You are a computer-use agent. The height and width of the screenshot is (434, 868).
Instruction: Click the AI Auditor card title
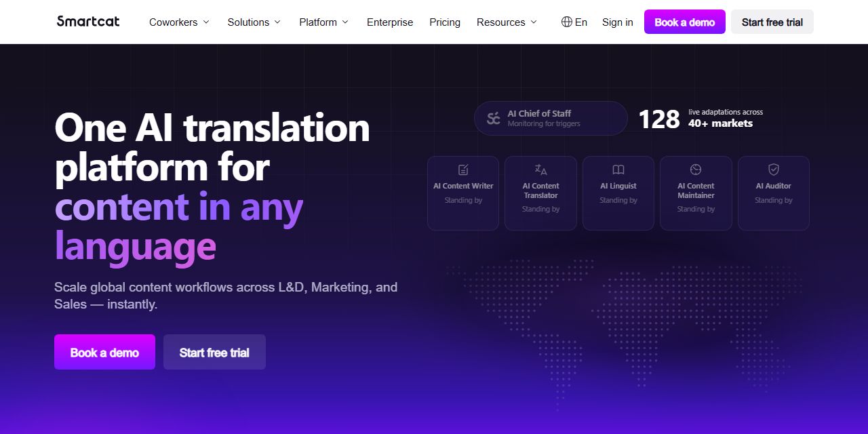tap(774, 186)
